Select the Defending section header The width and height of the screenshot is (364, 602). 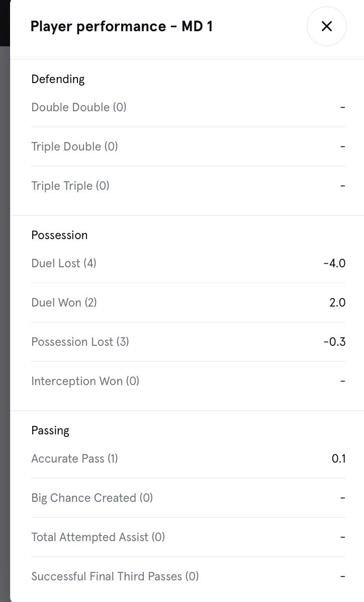point(58,79)
